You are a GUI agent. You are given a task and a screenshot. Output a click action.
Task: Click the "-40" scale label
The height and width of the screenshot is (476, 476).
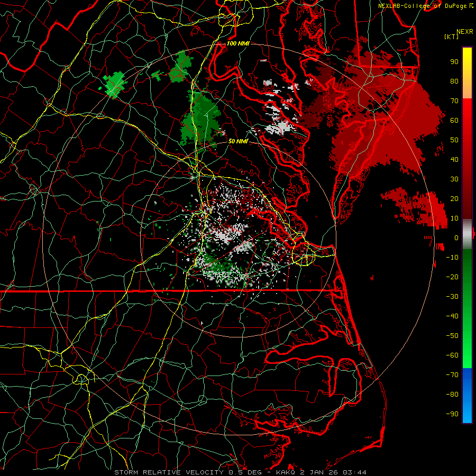click(452, 316)
